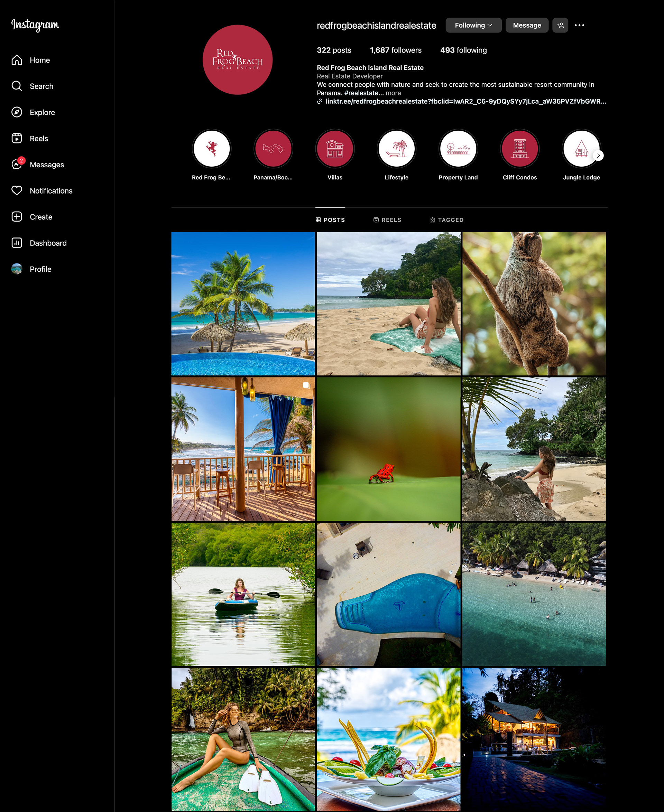Expand the Following dropdown button

473,25
